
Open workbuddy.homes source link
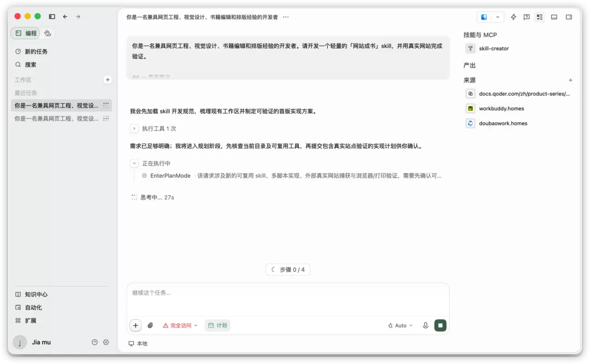pyautogui.click(x=501, y=109)
